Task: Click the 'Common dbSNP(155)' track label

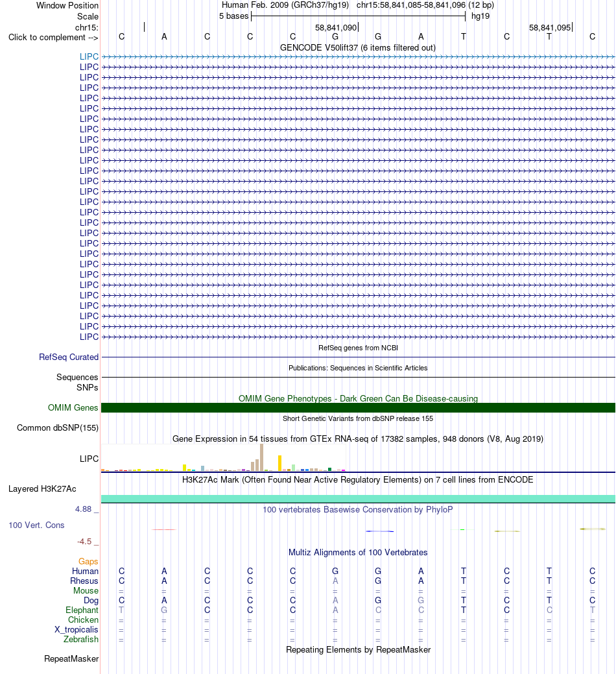Action: click(x=58, y=428)
